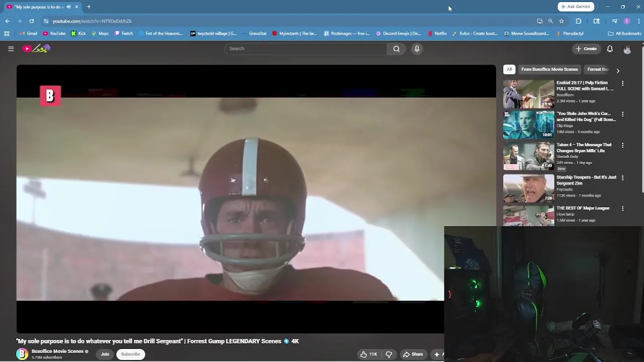Switch to the current YouTube browser tab
The image size is (644, 362).
tap(43, 7)
